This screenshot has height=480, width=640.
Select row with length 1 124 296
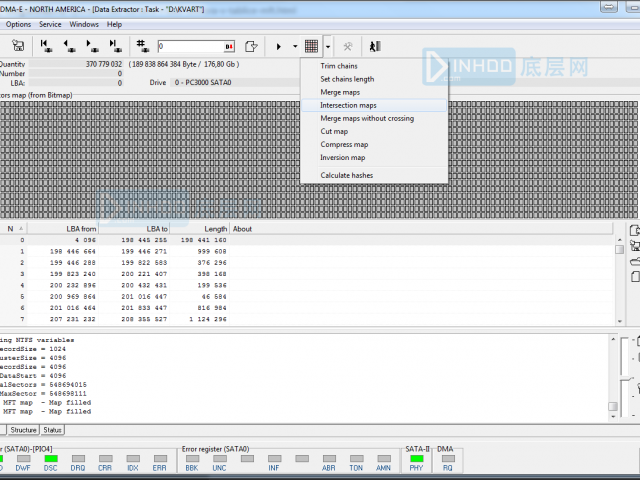click(307, 319)
